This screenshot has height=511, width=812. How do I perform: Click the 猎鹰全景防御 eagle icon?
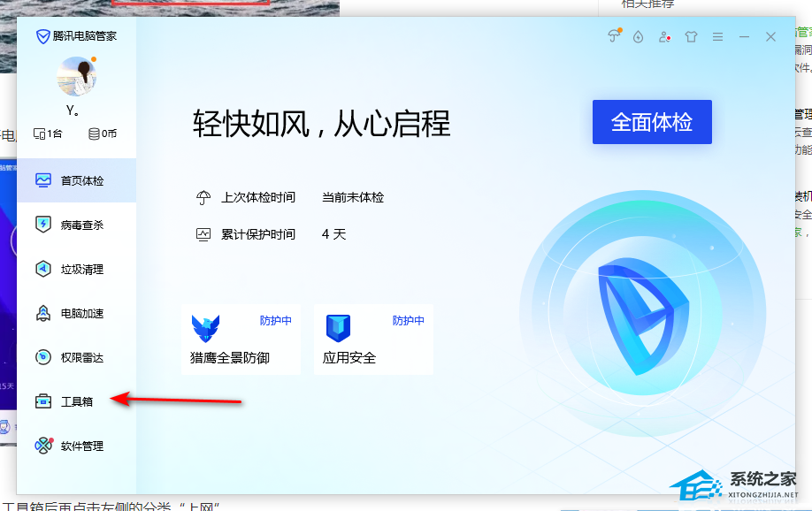tap(205, 328)
